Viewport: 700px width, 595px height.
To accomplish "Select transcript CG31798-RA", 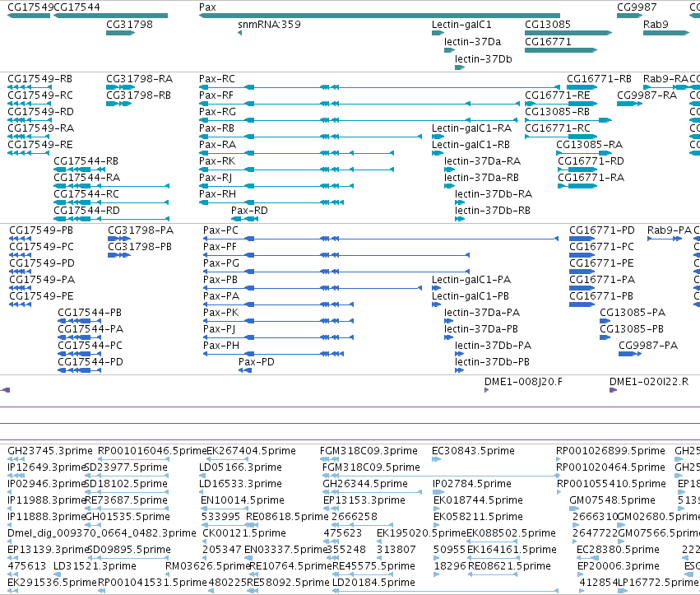I will 139,79.
